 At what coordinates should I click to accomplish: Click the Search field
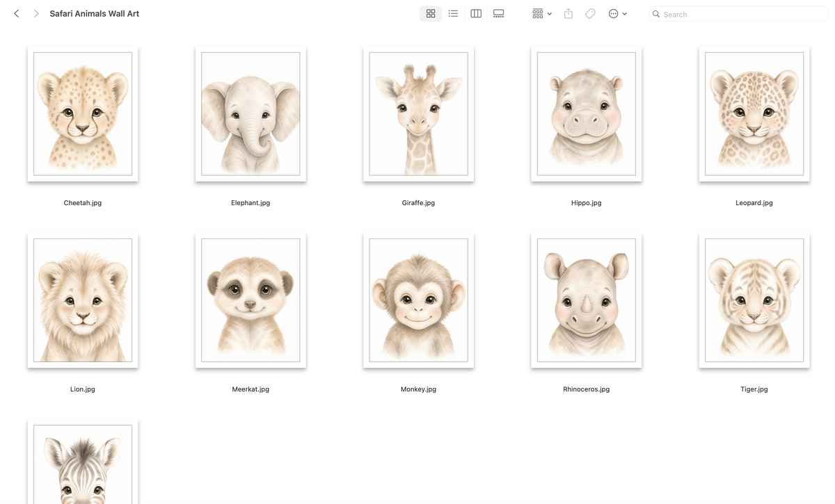738,14
